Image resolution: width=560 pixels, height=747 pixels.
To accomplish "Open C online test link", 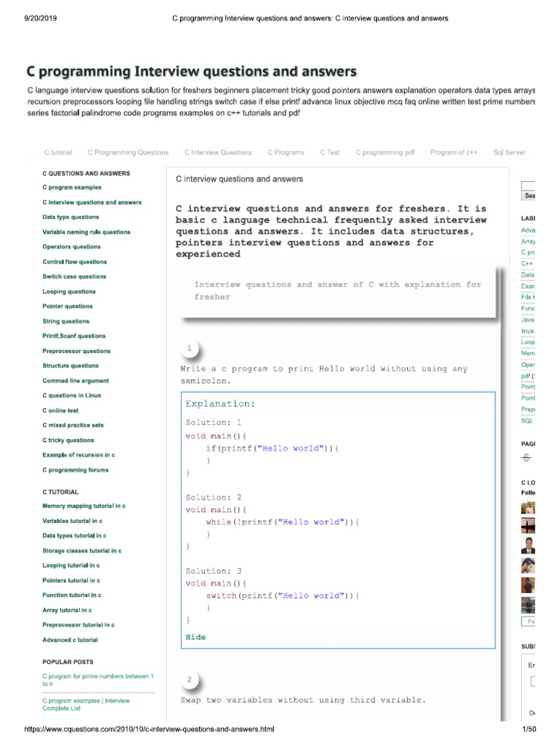I will click(x=61, y=411).
